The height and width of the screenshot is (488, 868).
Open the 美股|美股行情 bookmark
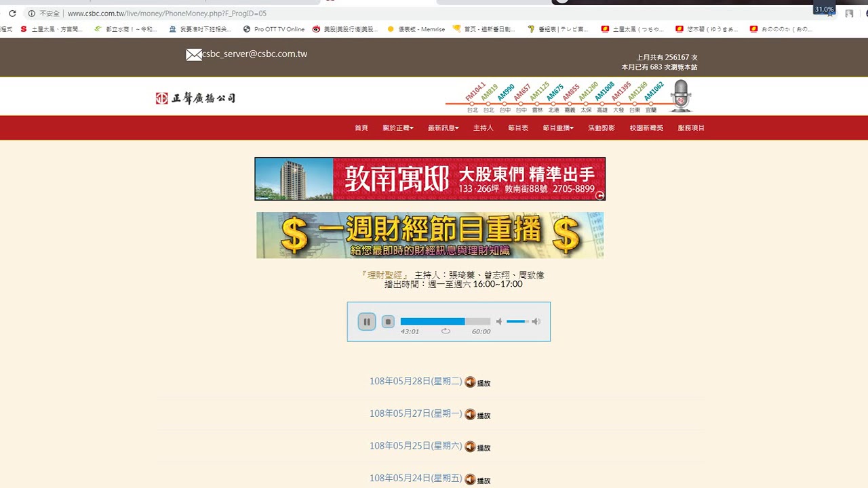coord(345,29)
